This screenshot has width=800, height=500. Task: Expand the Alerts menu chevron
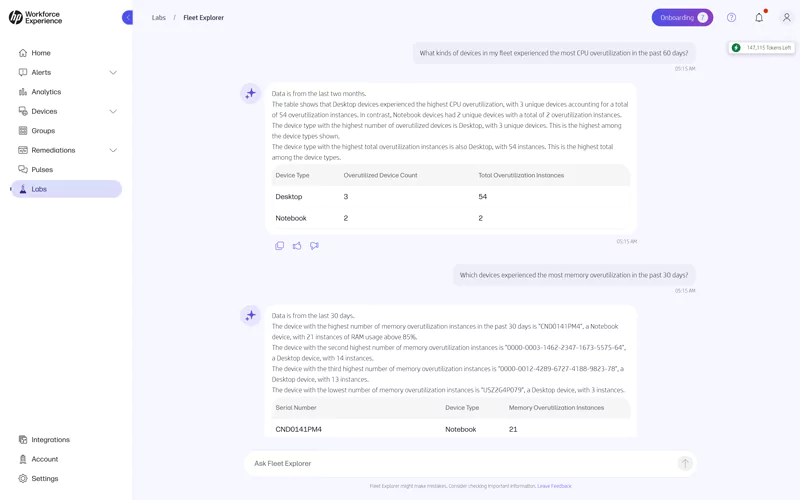pyautogui.click(x=113, y=72)
